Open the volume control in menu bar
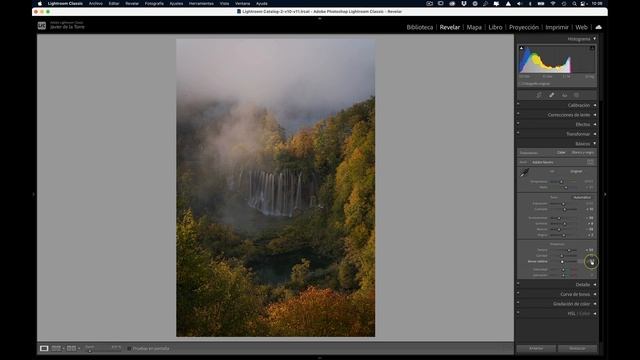This screenshot has width=640, height=360. [x=519, y=3]
